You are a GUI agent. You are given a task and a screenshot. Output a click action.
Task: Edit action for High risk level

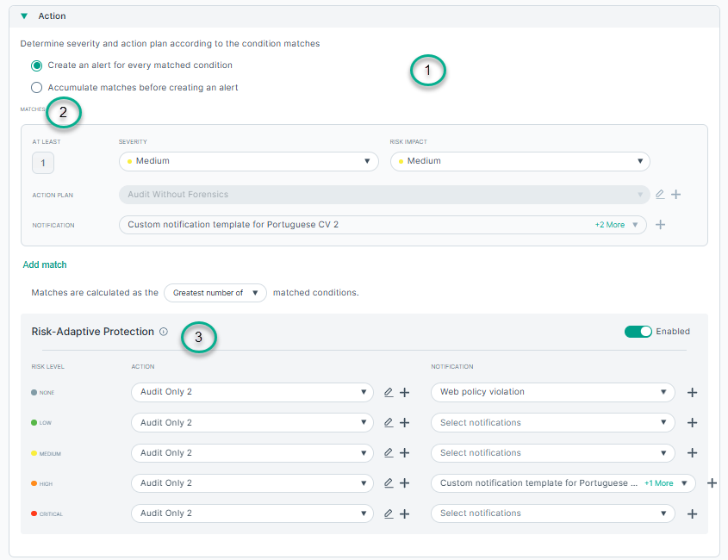pyautogui.click(x=389, y=483)
